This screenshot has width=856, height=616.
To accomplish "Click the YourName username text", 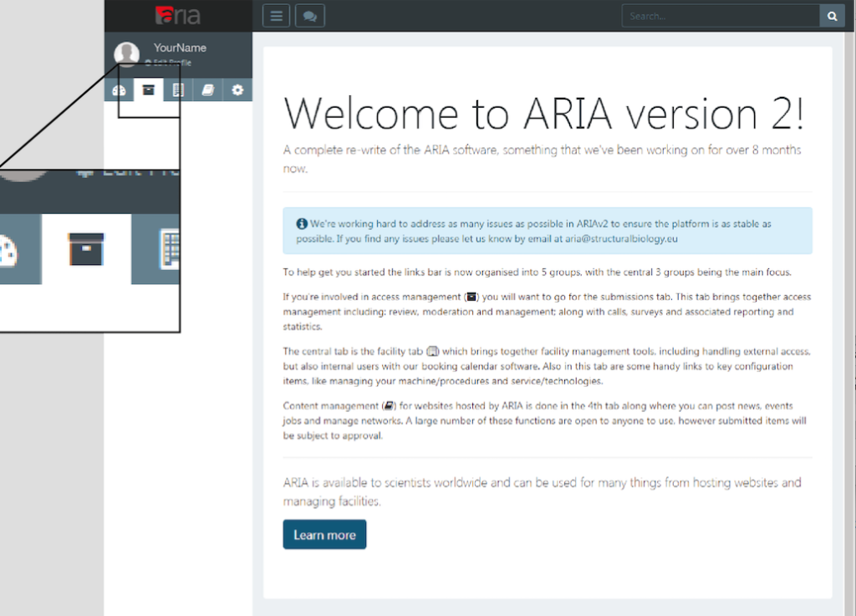I will (x=180, y=48).
